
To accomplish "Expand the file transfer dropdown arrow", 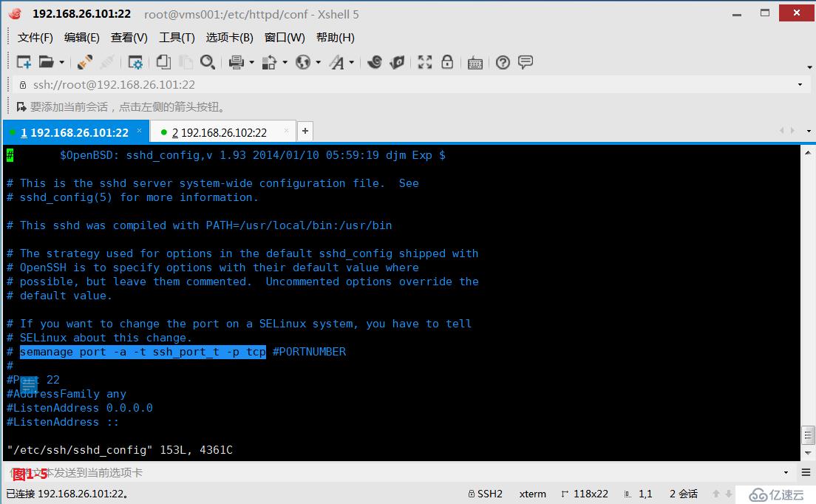I will (x=285, y=63).
